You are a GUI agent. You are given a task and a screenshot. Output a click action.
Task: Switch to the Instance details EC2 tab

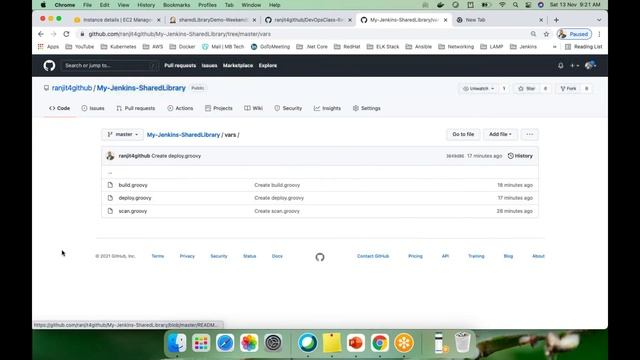(x=118, y=20)
